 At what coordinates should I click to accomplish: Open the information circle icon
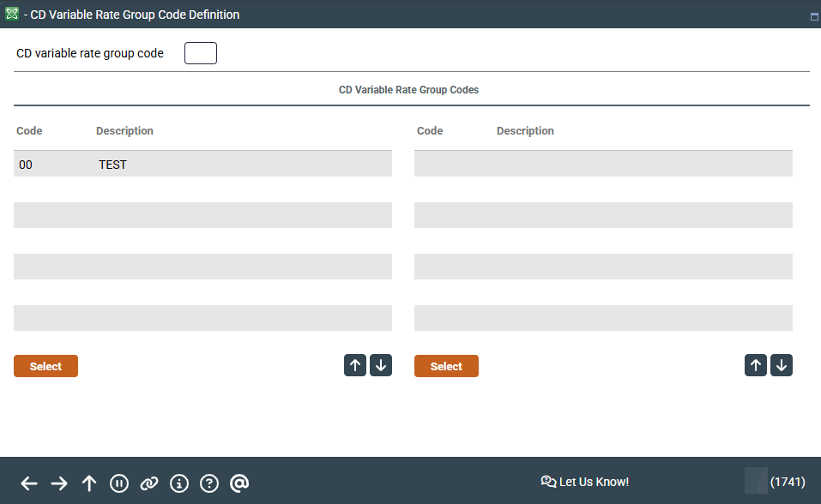pyautogui.click(x=179, y=483)
